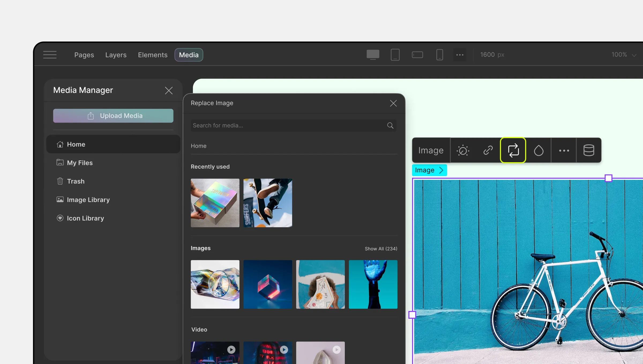Select My Files in sidebar
643x364 pixels.
tap(80, 163)
